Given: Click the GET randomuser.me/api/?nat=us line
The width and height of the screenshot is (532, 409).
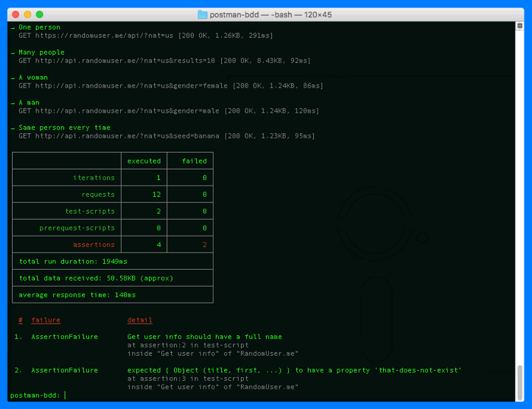Looking at the screenshot, I should (x=146, y=35).
